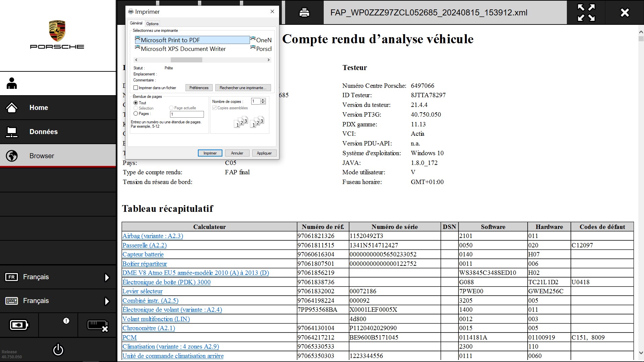Click the printer list right scroll arrow
644x362 pixels.
(268, 60)
